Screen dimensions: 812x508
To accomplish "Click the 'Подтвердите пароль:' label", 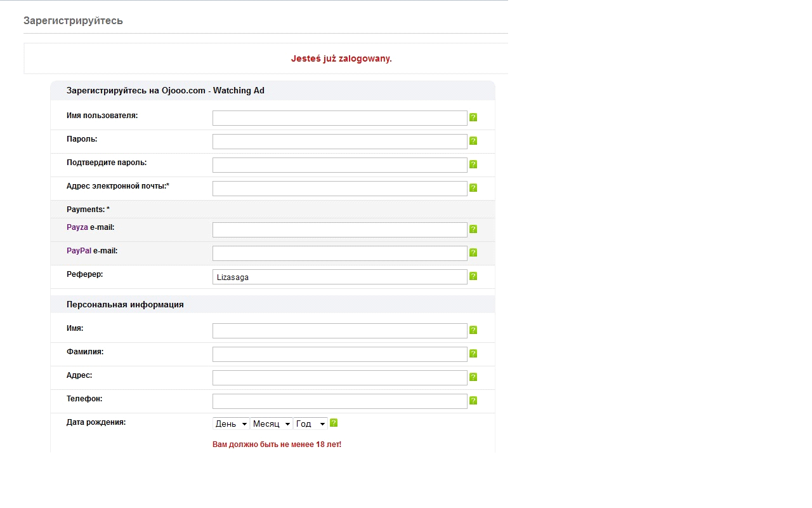I will tap(107, 163).
